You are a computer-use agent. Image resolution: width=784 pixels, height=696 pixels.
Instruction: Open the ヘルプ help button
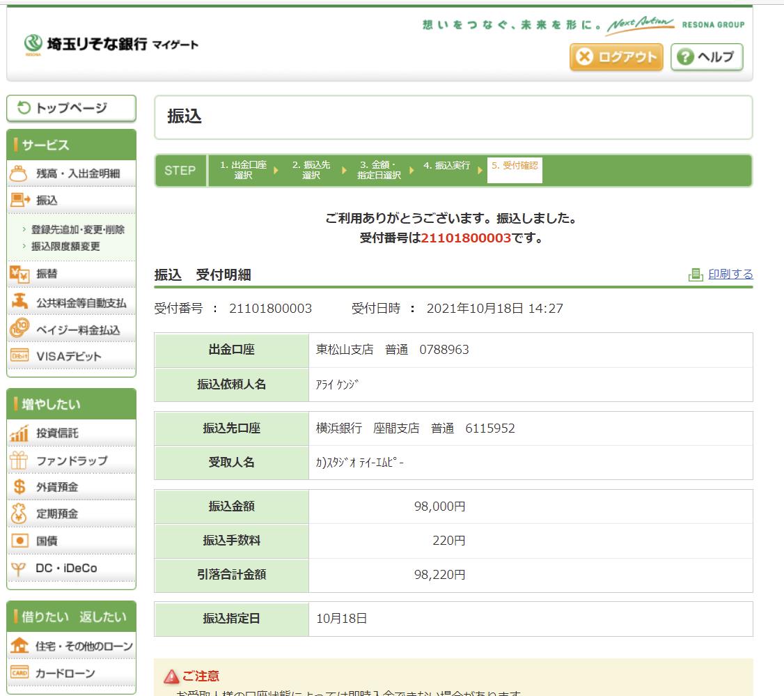coord(707,56)
